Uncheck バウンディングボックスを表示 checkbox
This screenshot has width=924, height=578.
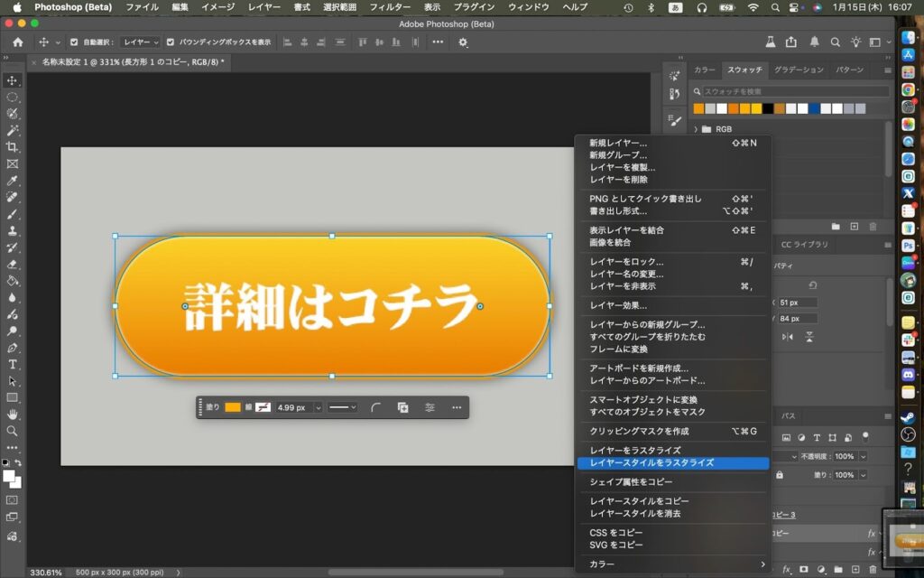tap(171, 42)
